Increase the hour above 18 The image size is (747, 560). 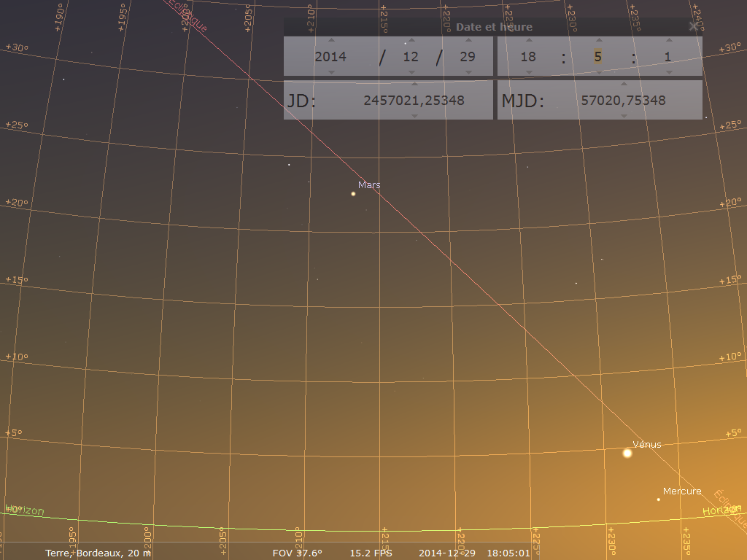click(x=529, y=41)
